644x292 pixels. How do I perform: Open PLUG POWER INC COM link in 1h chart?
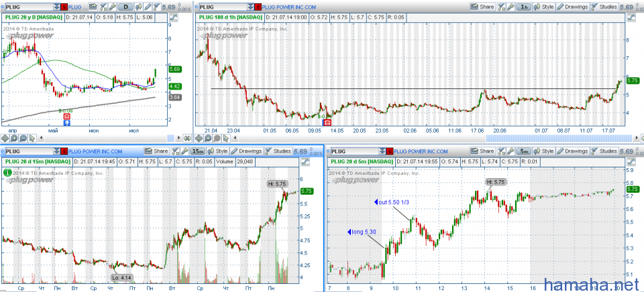point(288,7)
